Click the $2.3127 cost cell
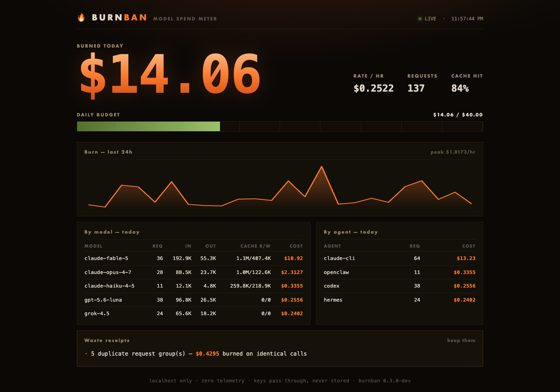 [292, 272]
